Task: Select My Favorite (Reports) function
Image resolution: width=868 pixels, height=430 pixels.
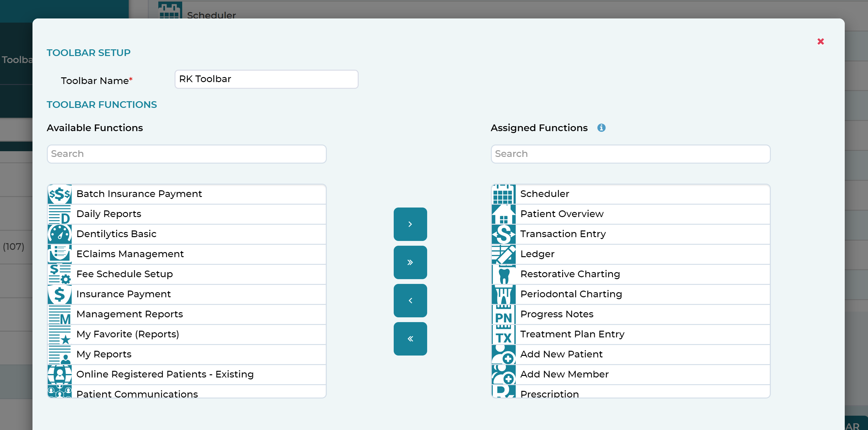Action: pos(187,335)
